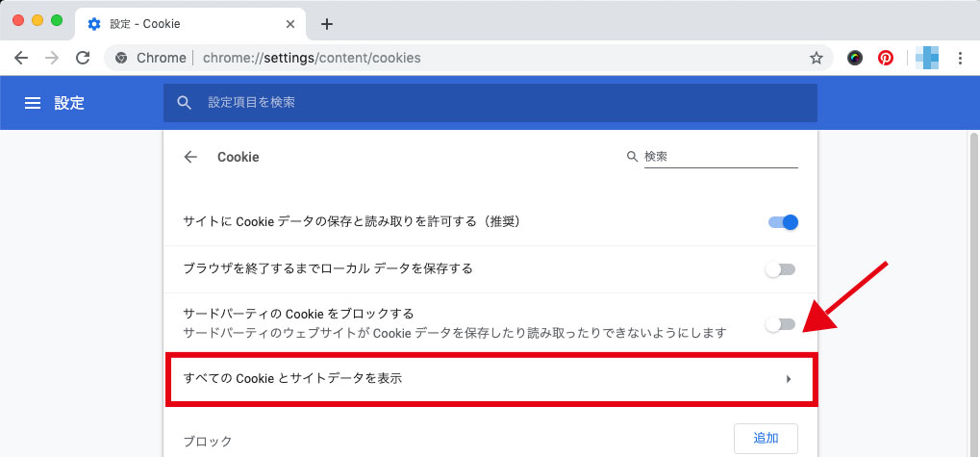Click the magnifier icon in 設定項目を検索 bar
This screenshot has width=980, height=457.
tap(184, 103)
